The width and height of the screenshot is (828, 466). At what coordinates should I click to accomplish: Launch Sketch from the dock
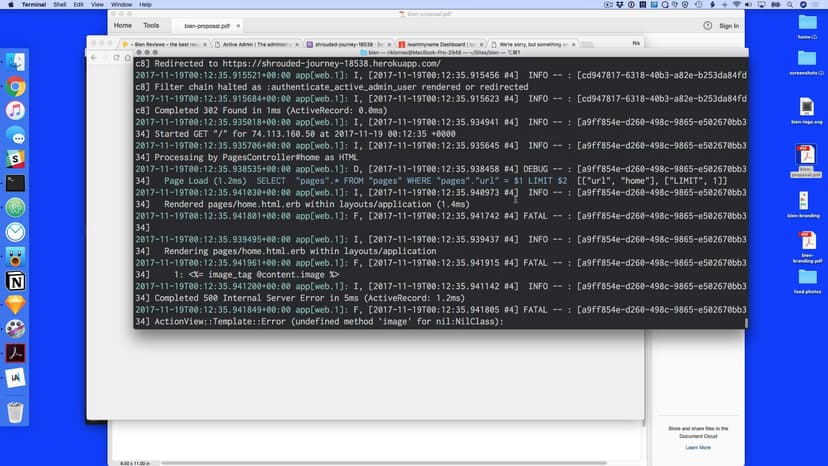(16, 304)
